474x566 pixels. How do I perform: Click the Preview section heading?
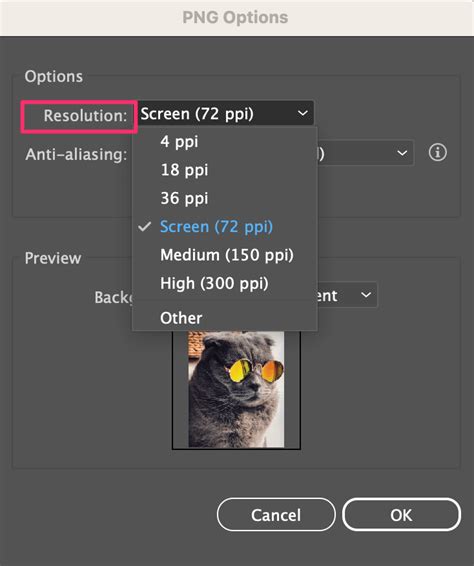click(53, 258)
